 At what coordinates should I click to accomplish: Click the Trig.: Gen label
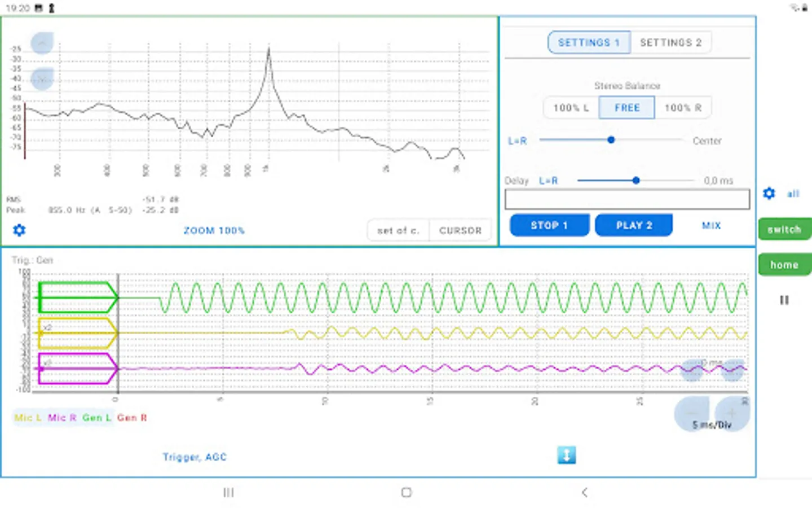coord(33,260)
